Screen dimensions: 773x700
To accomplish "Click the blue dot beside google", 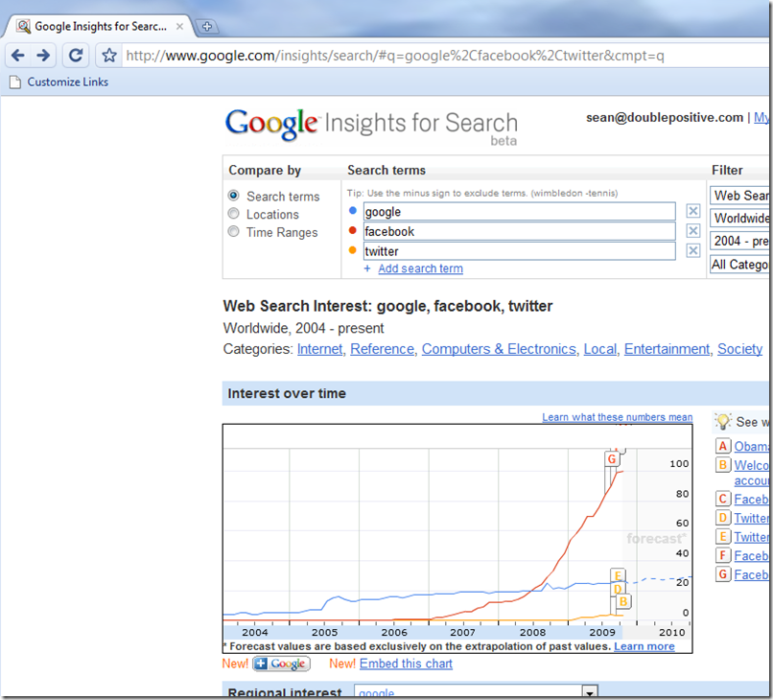I will (x=353, y=211).
